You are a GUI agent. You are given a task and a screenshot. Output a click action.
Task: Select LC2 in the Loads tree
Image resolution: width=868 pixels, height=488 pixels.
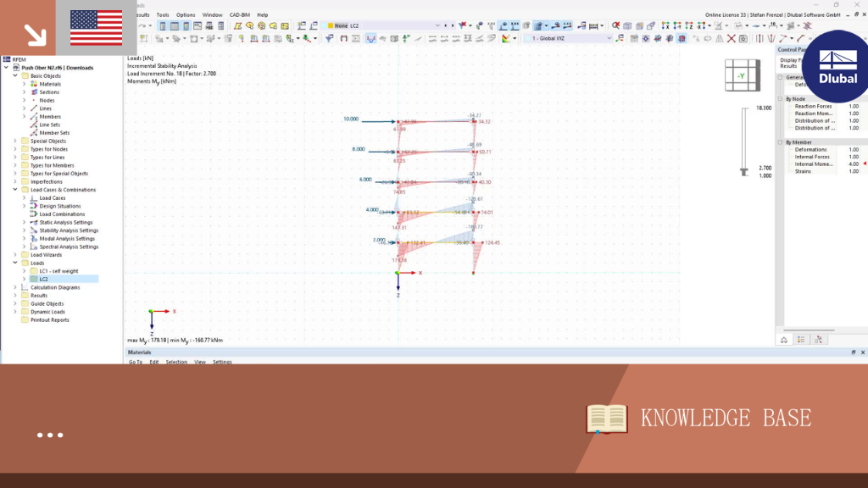[x=44, y=280]
